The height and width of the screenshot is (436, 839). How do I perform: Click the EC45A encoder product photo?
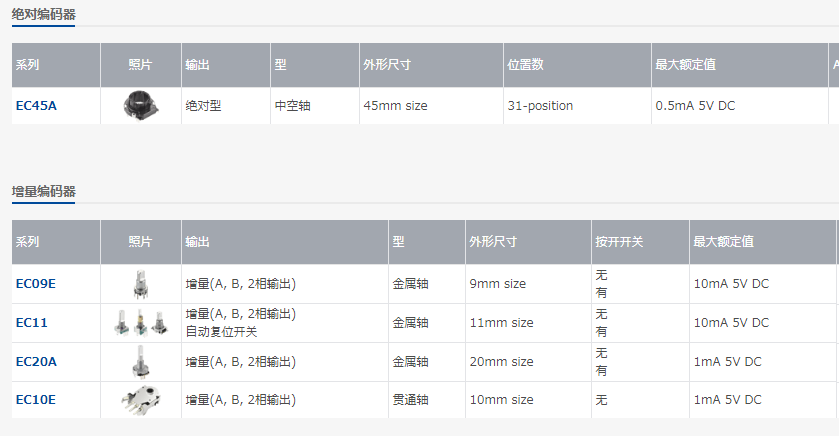(140, 105)
